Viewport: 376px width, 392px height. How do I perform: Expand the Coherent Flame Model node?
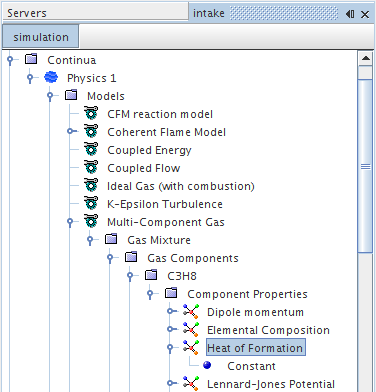(71, 131)
